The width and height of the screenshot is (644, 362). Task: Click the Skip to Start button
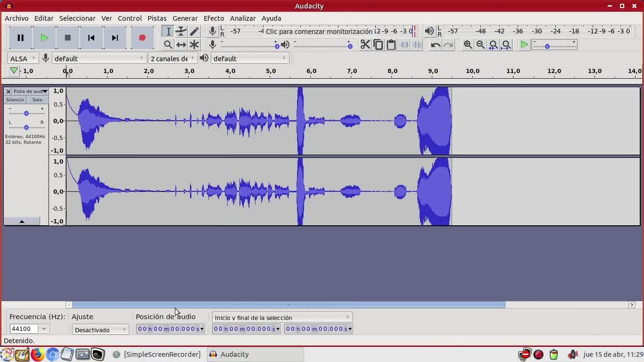pos(91,38)
